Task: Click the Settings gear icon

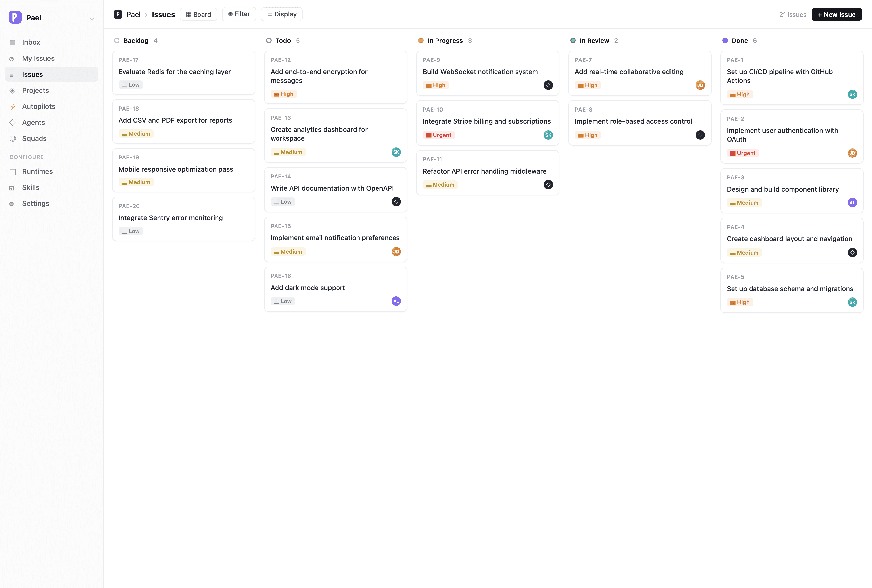Action: point(12,204)
